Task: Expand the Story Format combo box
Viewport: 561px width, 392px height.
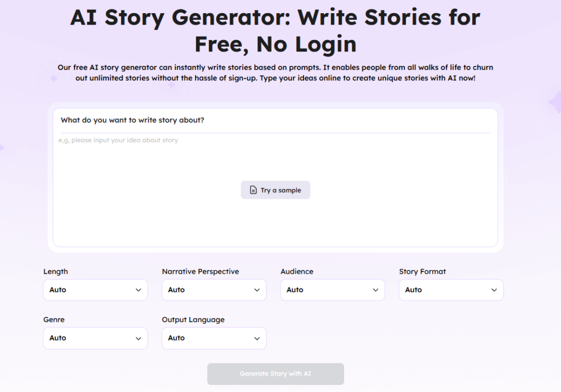Action: click(x=445, y=290)
